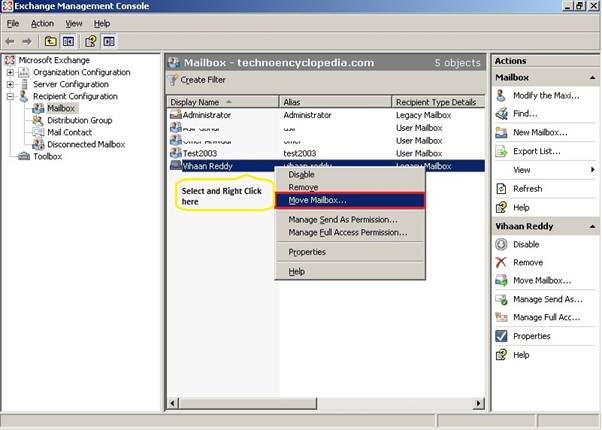Sort by Alias column header
This screenshot has height=430, width=602.
335,102
